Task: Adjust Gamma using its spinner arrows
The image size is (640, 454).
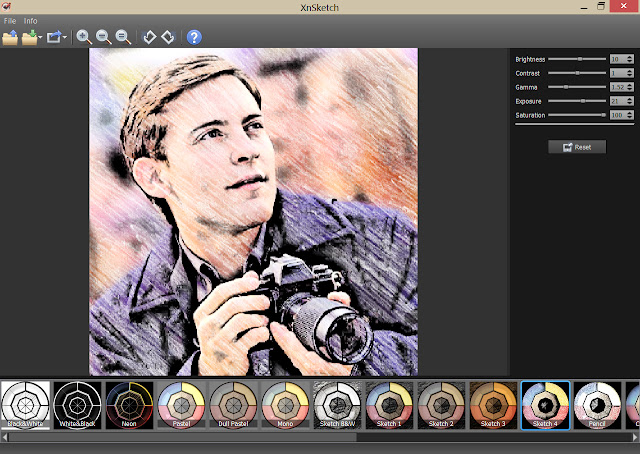Action: click(630, 87)
